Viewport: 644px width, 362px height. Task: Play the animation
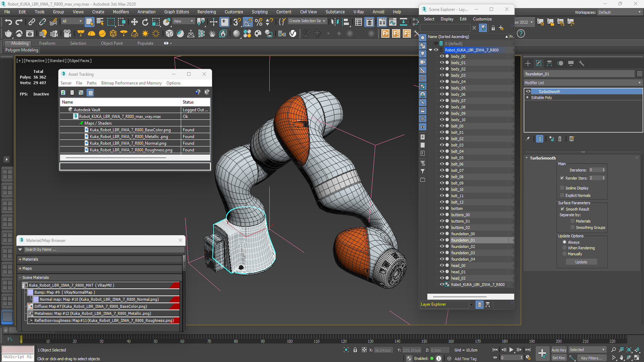click(x=511, y=350)
